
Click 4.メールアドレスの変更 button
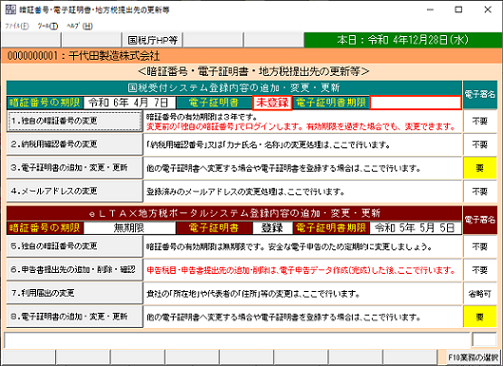tap(74, 191)
